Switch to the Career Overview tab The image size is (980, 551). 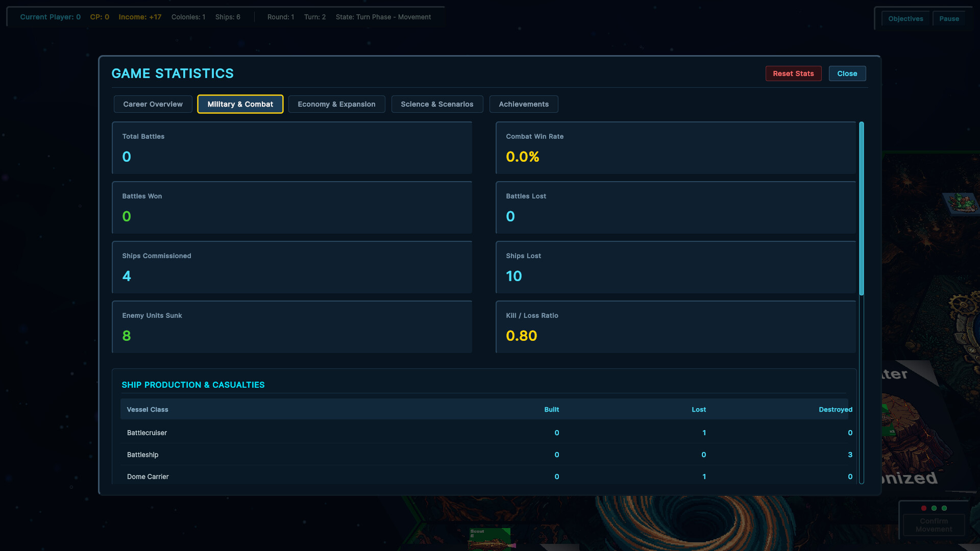point(153,104)
